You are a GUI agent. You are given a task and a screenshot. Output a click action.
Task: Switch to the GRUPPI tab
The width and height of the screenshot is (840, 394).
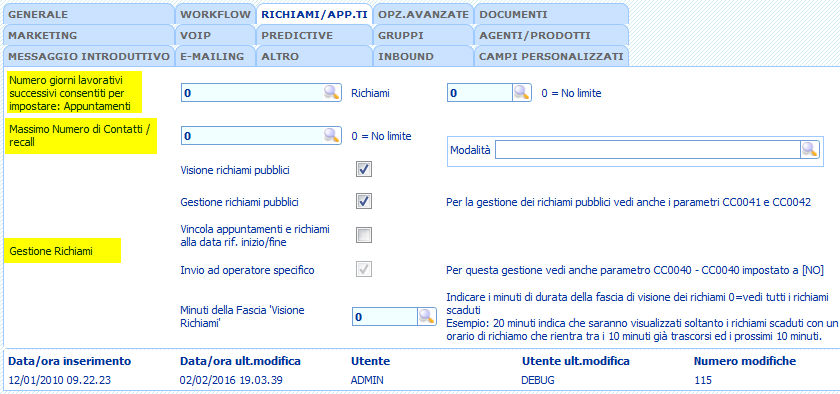(423, 35)
